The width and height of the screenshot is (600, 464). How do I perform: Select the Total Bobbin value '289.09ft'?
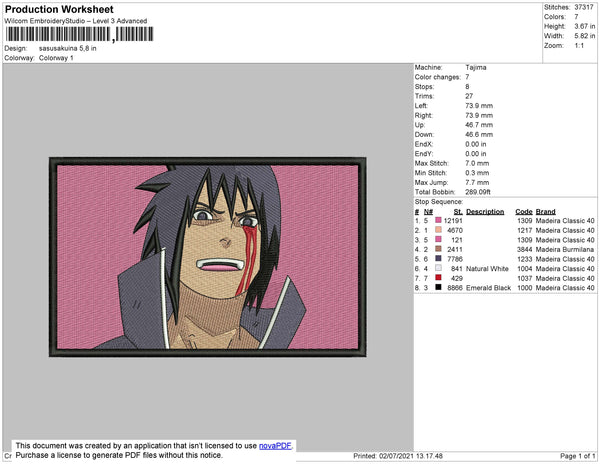[478, 192]
